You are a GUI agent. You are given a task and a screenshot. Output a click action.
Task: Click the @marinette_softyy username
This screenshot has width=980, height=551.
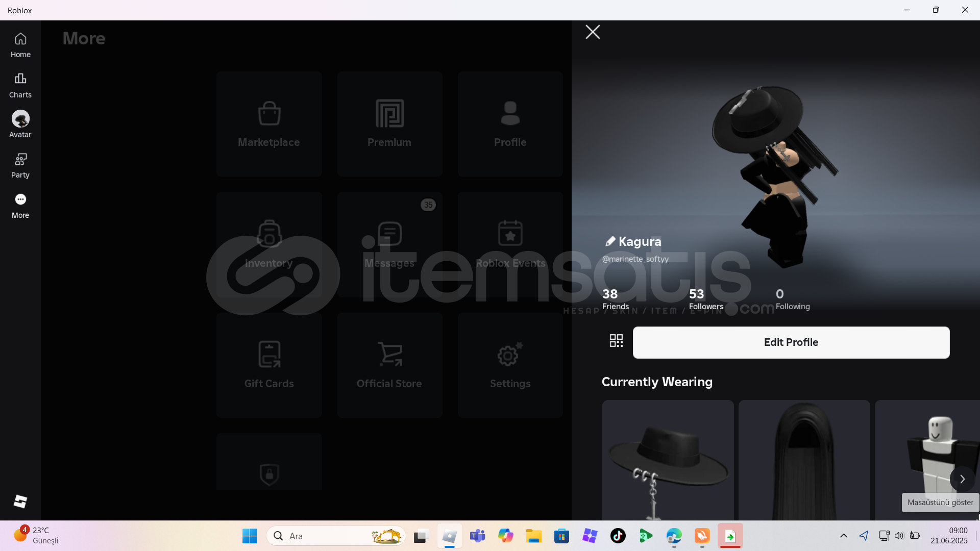(635, 259)
